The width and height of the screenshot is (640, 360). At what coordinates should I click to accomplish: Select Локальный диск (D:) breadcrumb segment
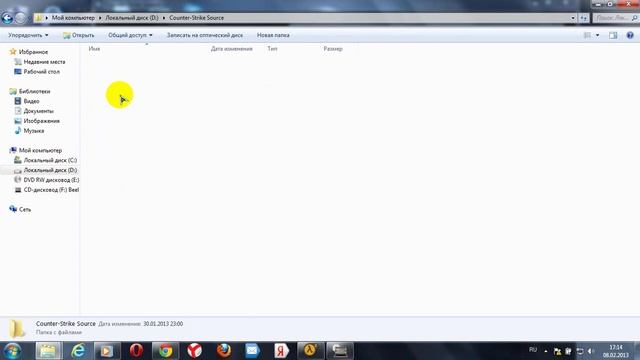(132, 18)
